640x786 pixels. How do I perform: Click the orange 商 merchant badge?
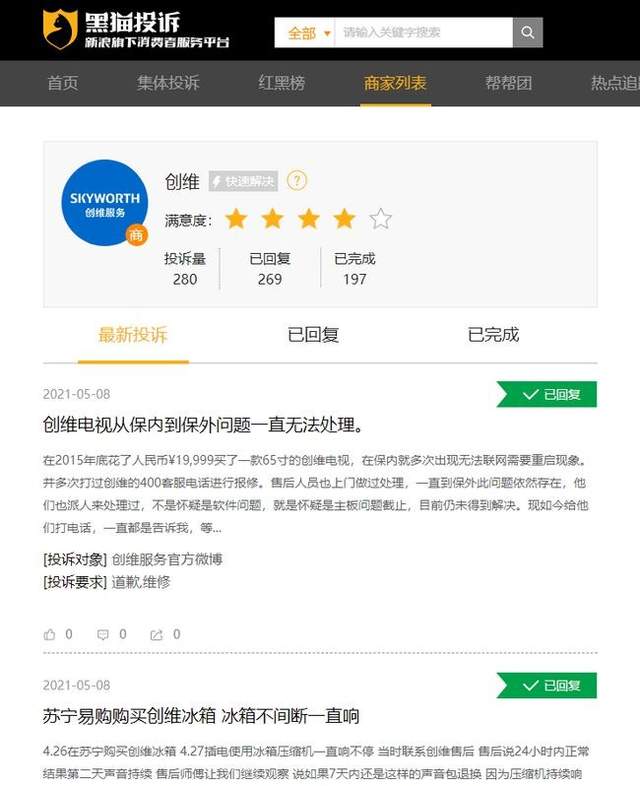136,235
